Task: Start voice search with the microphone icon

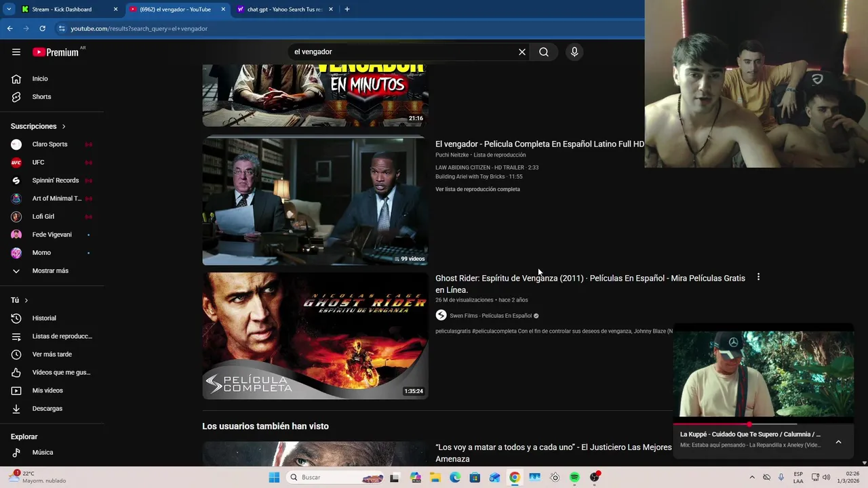Action: click(x=574, y=52)
